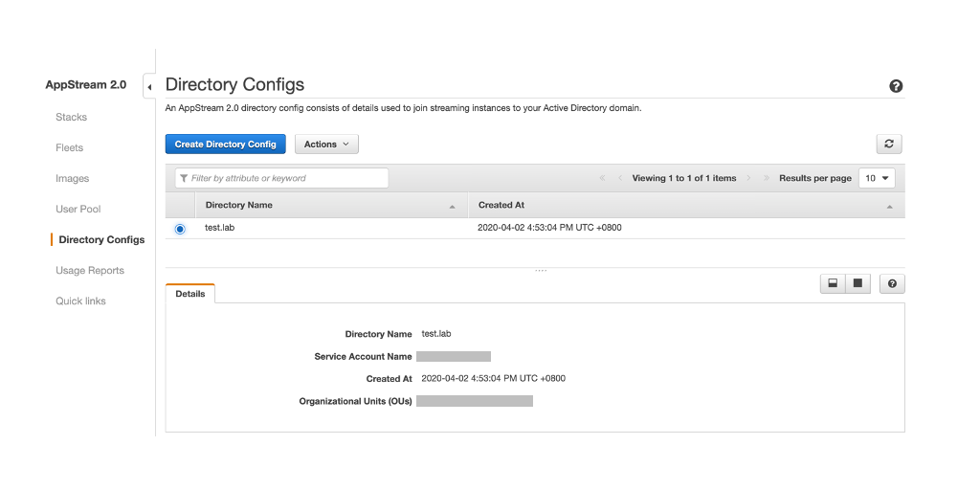
Task: Click 'Viewing 1 to 1 of 1 items' text
Action: pos(683,178)
